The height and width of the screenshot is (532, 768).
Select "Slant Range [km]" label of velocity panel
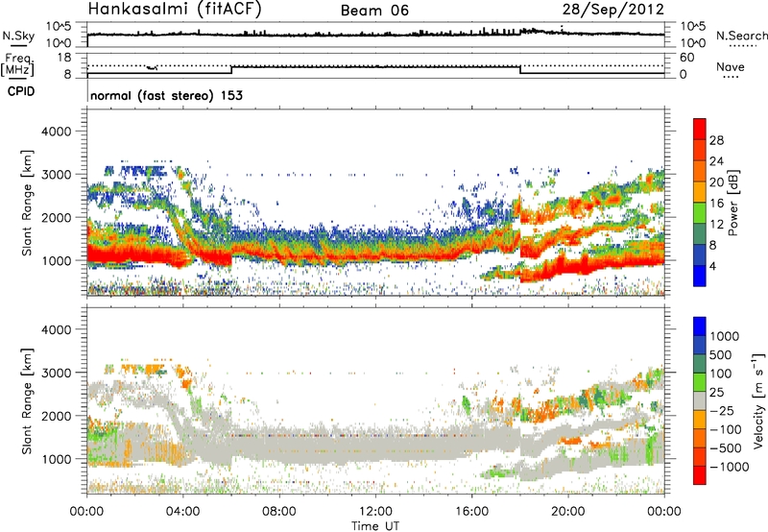point(27,401)
